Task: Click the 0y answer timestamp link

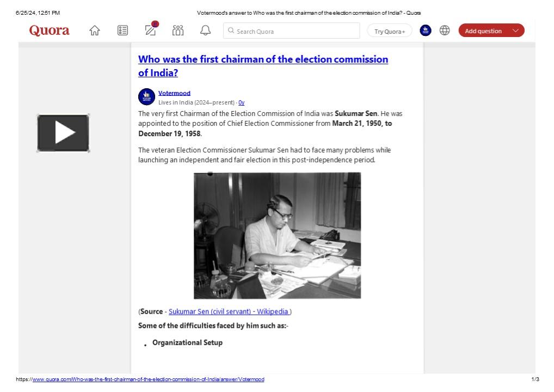Action: point(242,102)
